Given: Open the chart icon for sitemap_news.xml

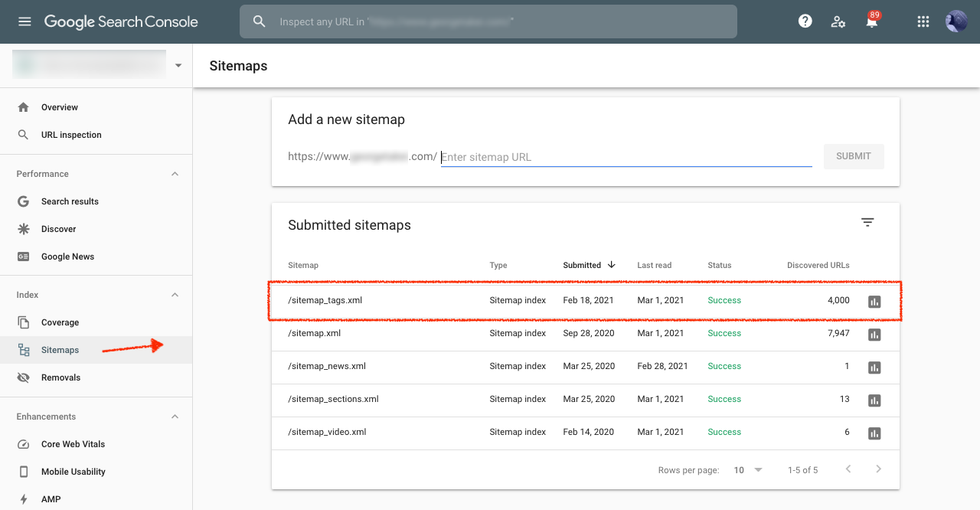Looking at the screenshot, I should 874,368.
